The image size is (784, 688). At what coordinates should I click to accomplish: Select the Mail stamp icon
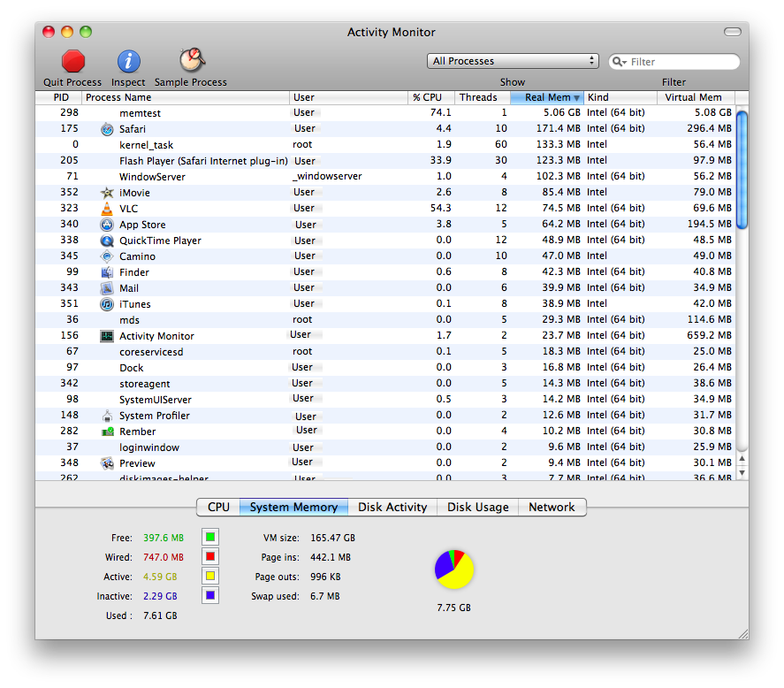coord(107,288)
